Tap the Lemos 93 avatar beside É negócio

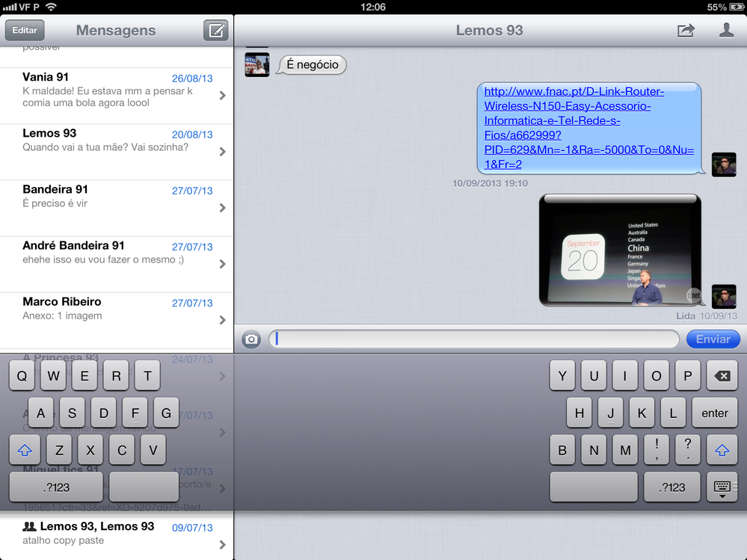256,64
